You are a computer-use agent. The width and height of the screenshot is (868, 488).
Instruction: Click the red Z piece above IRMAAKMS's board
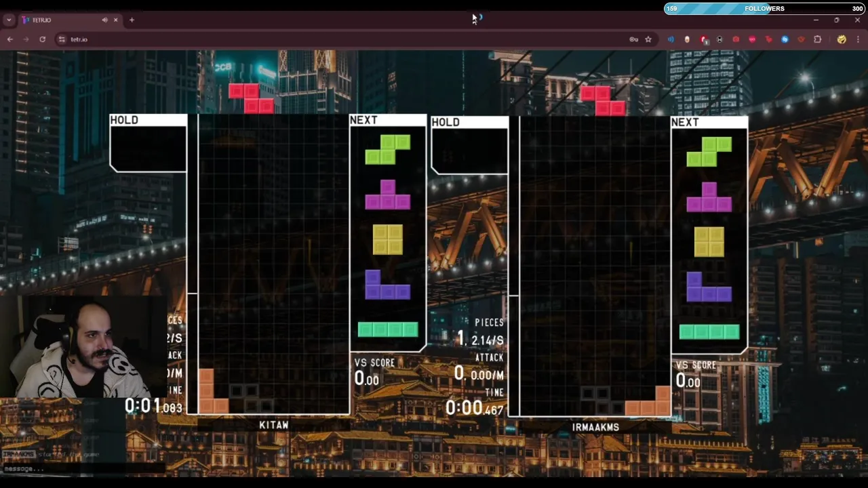pyautogui.click(x=603, y=100)
